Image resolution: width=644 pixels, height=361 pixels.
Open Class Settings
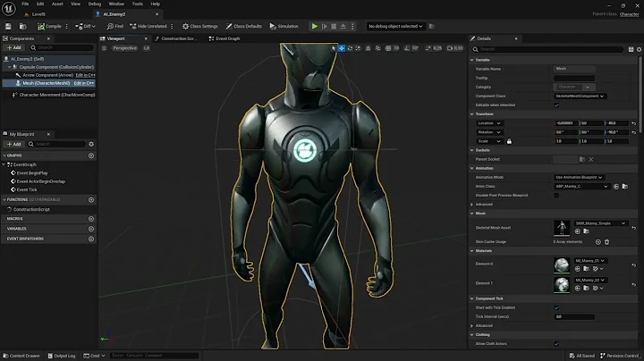tap(200, 26)
